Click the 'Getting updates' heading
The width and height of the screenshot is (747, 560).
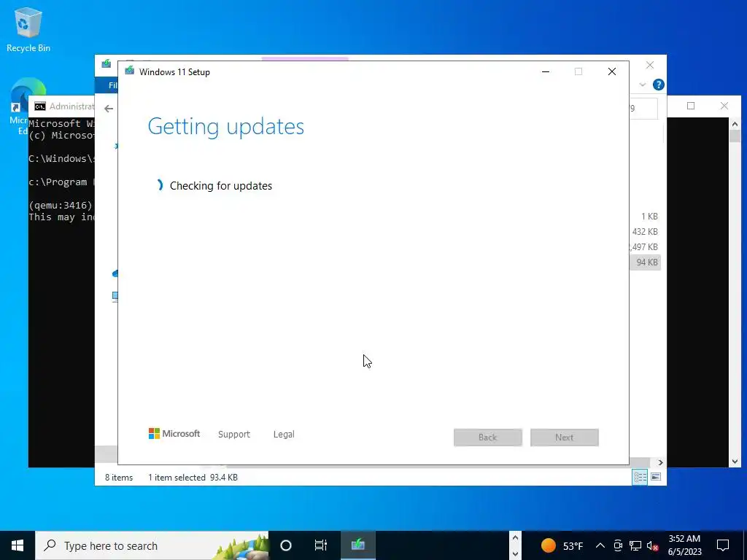click(226, 127)
